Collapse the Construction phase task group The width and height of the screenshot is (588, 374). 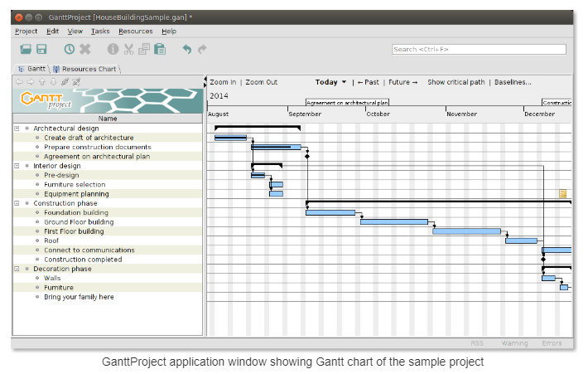(17, 203)
